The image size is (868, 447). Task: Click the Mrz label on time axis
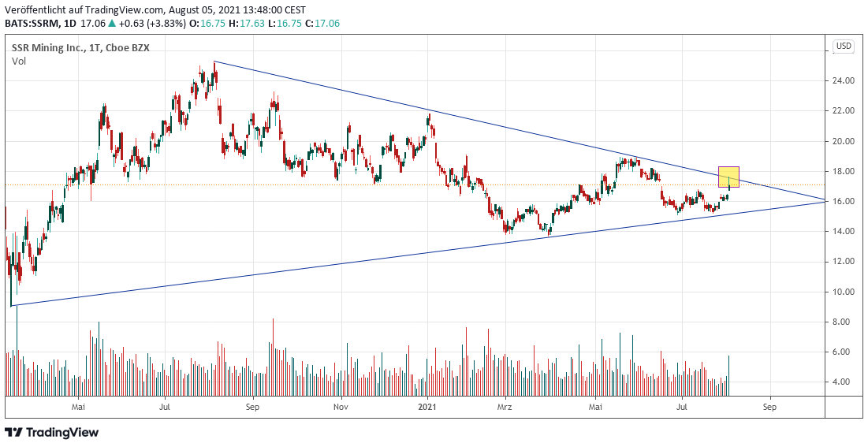505,407
